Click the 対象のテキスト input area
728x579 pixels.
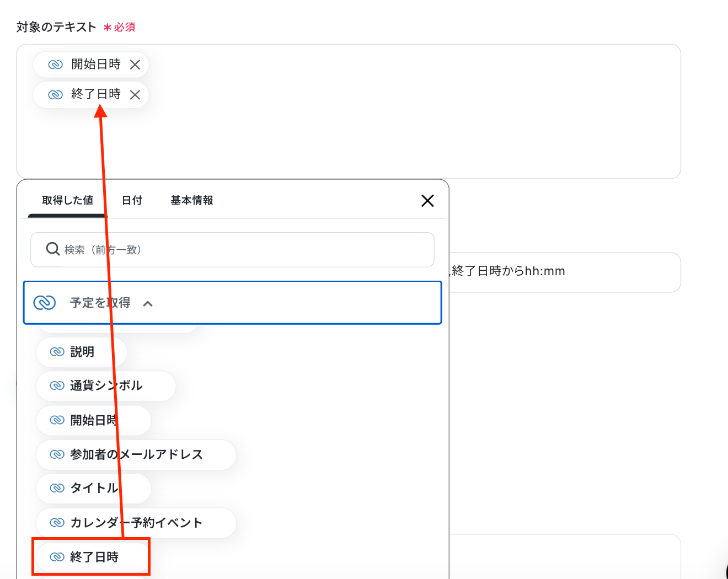coord(349,111)
